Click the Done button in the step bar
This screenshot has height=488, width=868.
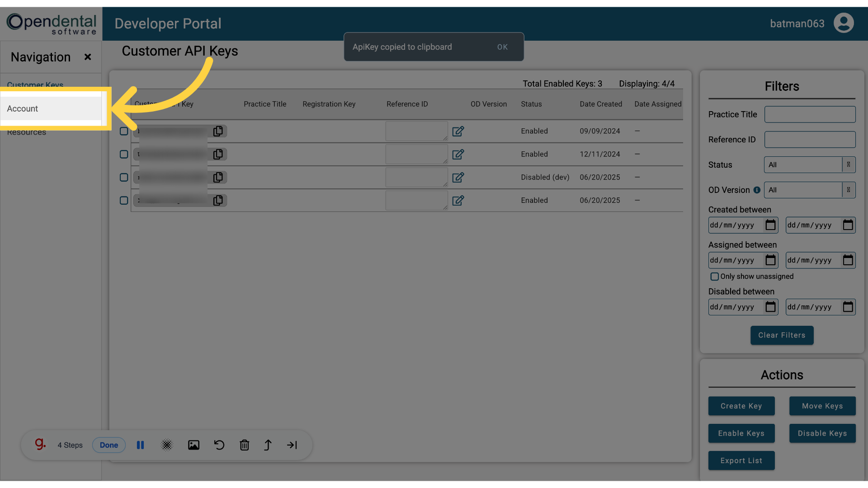click(x=108, y=445)
